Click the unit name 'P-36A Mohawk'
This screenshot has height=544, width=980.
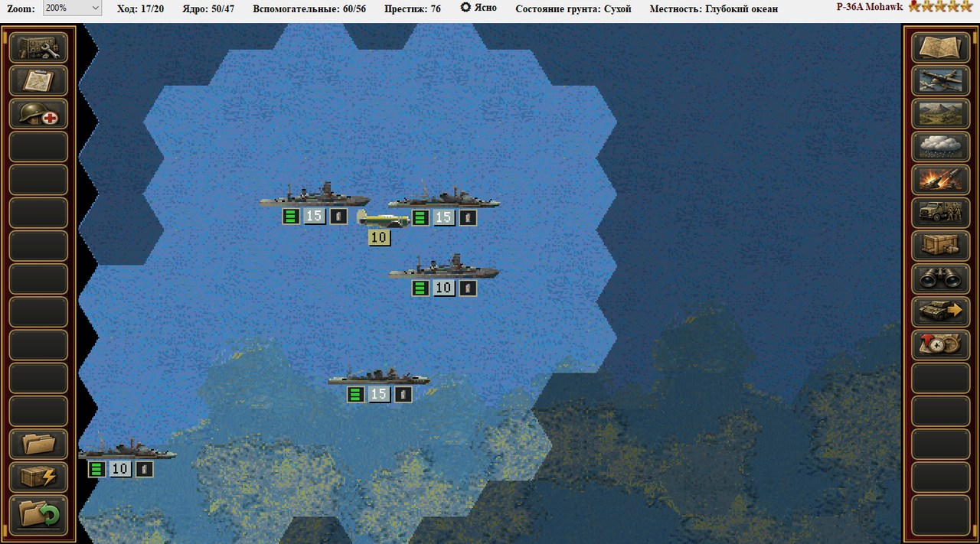(x=870, y=7)
